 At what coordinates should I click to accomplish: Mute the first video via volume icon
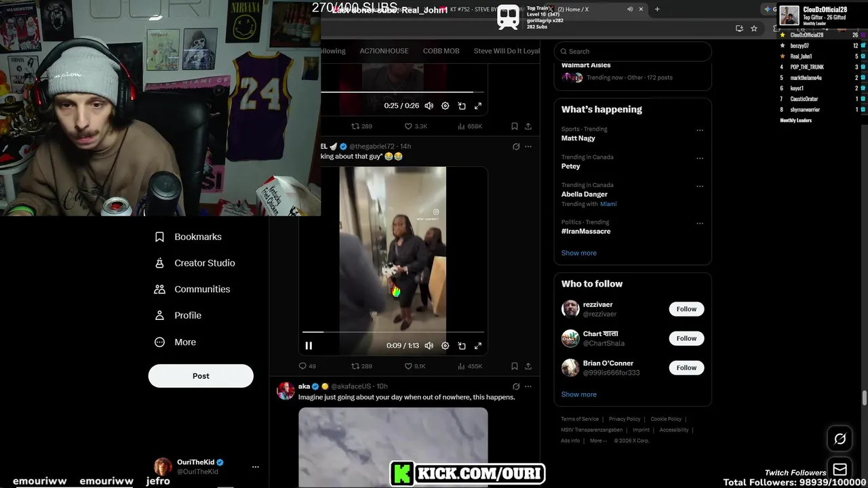coord(429,106)
